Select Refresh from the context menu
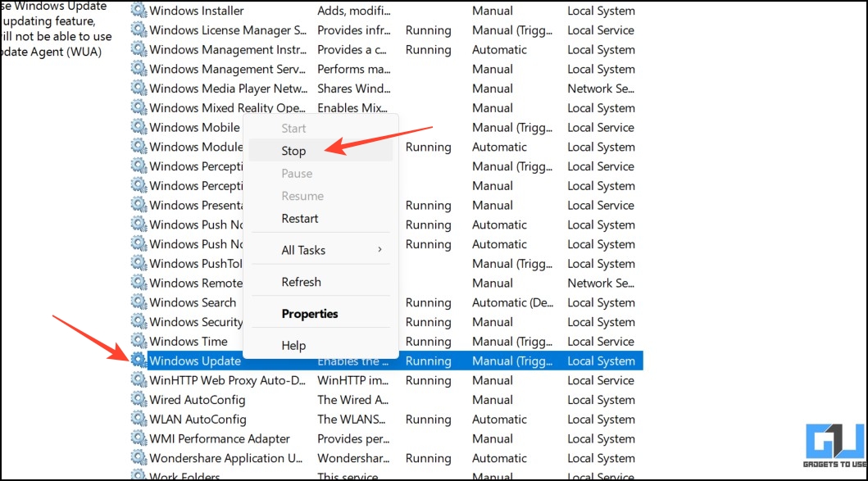 click(x=320, y=282)
